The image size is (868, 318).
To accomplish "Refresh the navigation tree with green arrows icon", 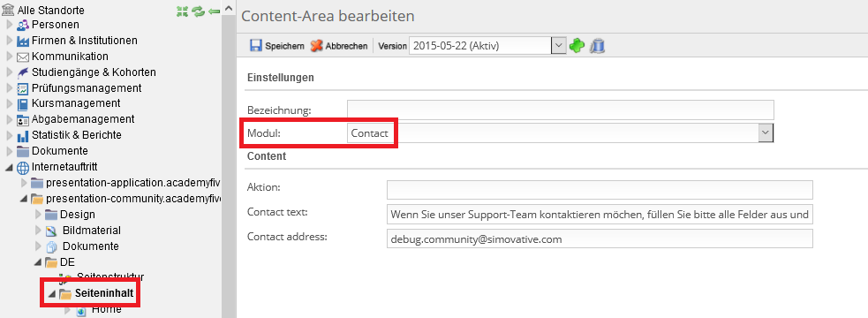I will click(198, 11).
